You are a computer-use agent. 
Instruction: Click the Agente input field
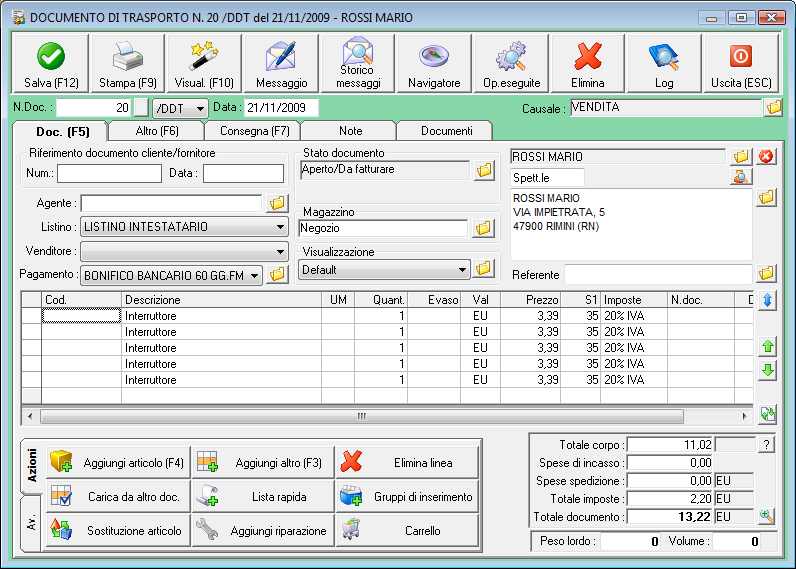(x=171, y=204)
